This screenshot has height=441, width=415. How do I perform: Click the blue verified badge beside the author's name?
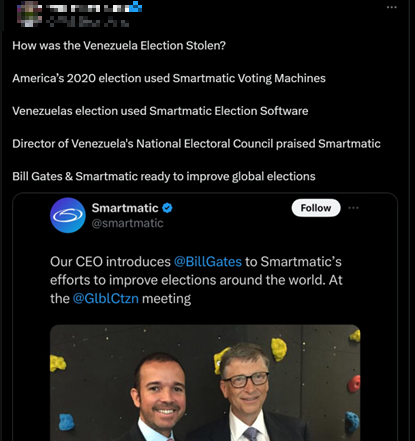click(135, 6)
